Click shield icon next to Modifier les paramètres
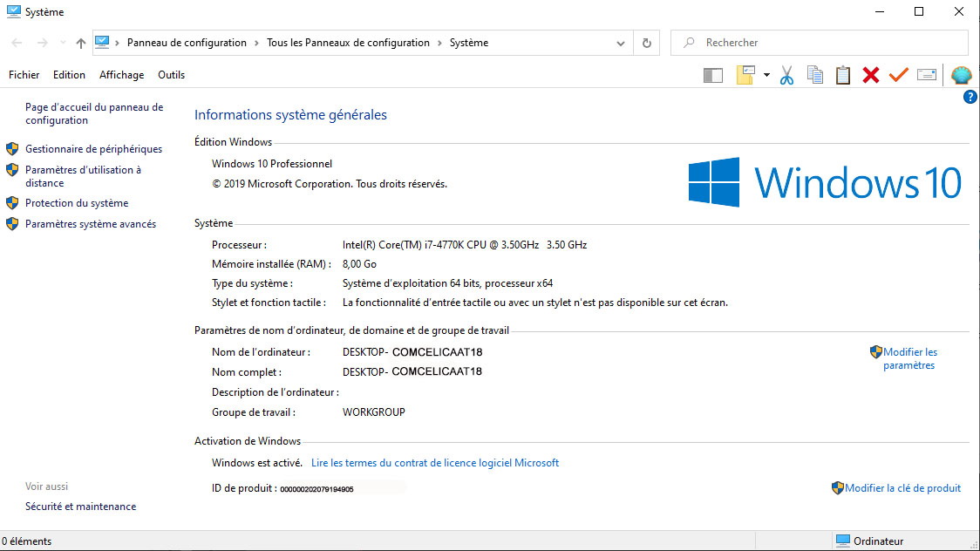The height and width of the screenshot is (551, 980). [x=875, y=351]
